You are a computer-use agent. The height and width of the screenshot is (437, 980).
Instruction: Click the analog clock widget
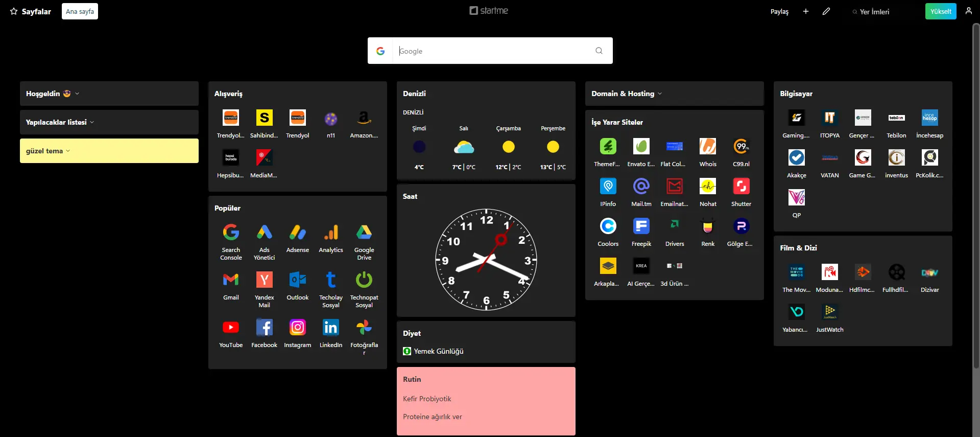tap(486, 259)
